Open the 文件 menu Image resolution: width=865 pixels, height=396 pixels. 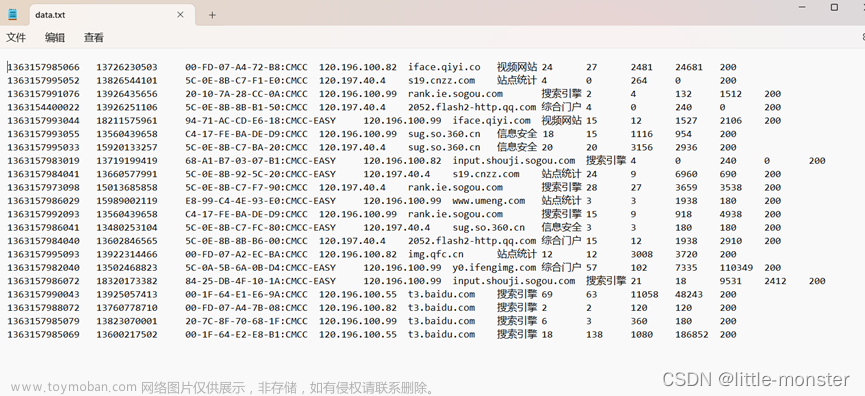pyautogui.click(x=16, y=38)
